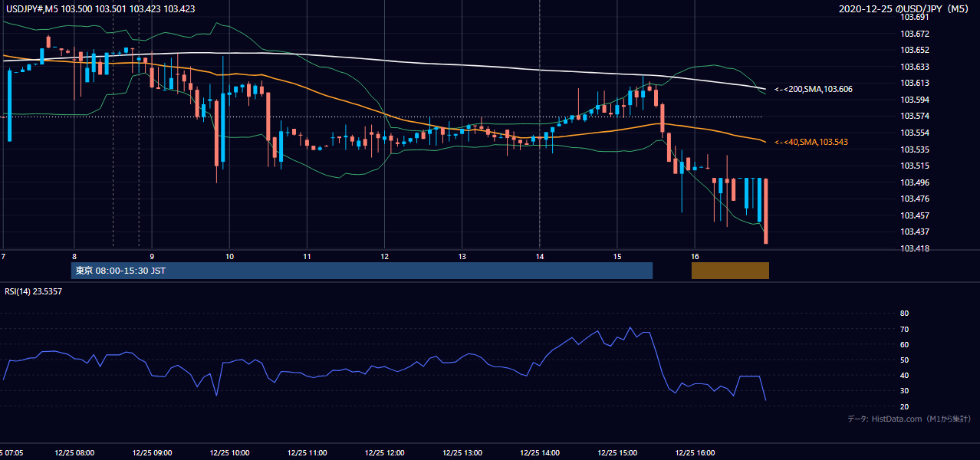Viewport: 980px width, 460px height.
Task: Click the bottom time label 12/25 14:00
Action: pyautogui.click(x=539, y=453)
